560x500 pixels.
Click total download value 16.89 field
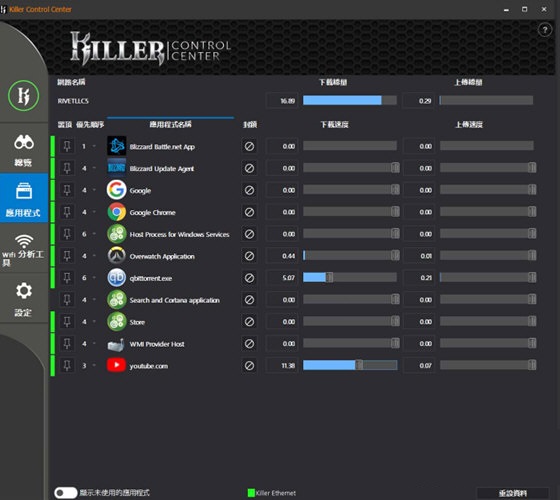(282, 101)
